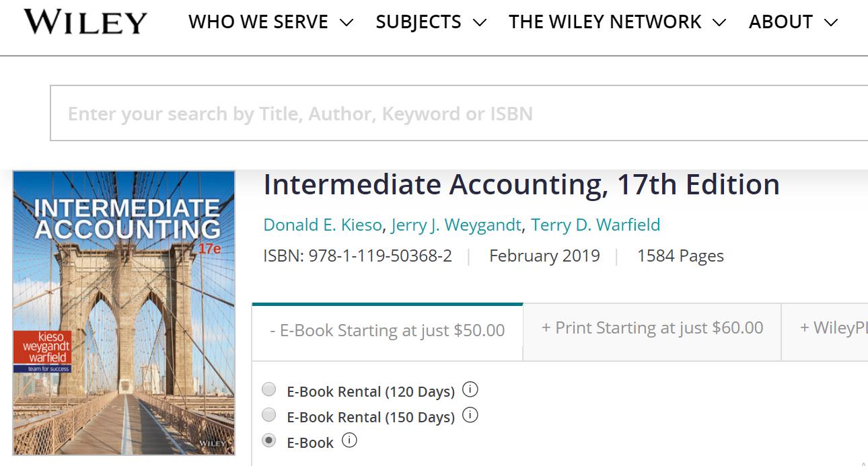Switch to the Print pricing tab

(x=651, y=327)
